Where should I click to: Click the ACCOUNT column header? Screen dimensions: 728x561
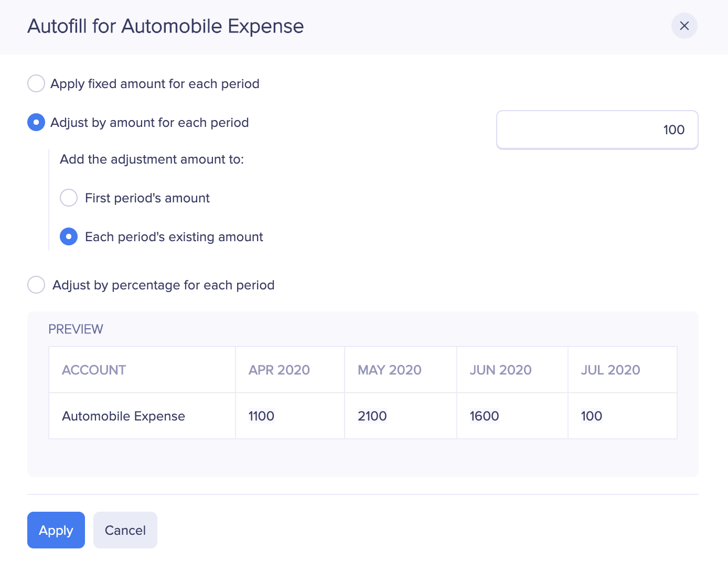93,370
